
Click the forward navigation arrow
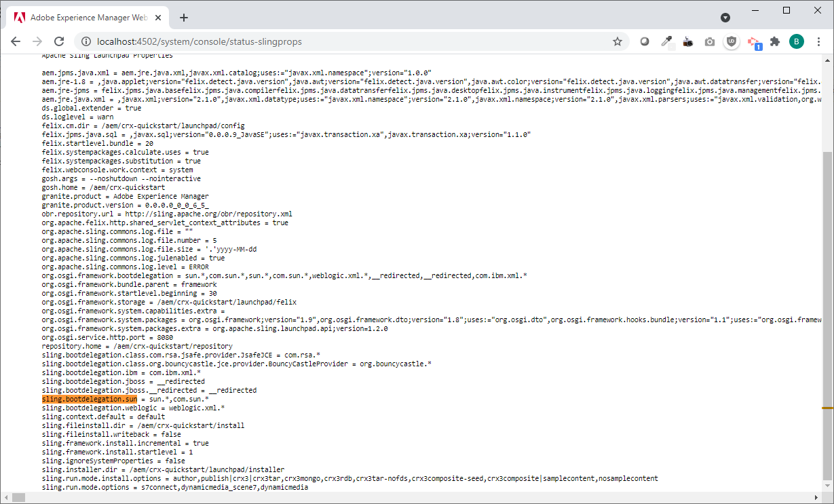click(x=37, y=41)
